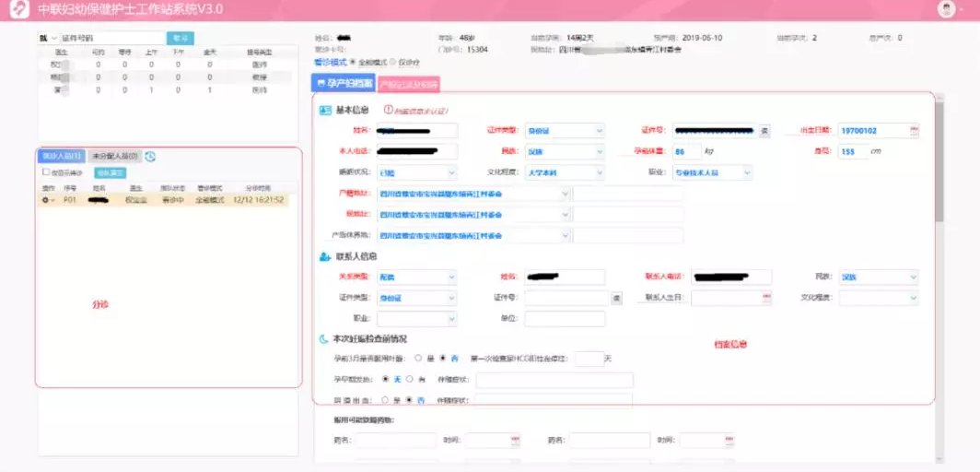Select the 未分配人员(0) tab

click(114, 157)
